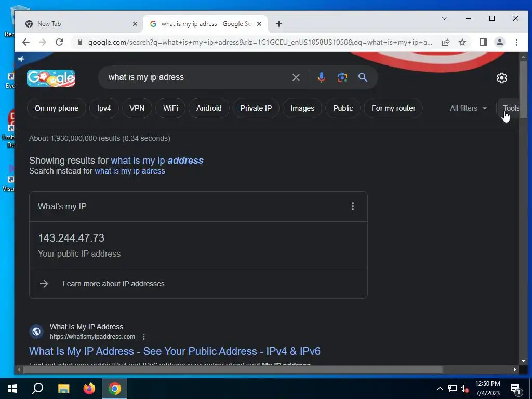532x399 pixels.
Task: Open network status in system tray
Action: tap(453, 389)
